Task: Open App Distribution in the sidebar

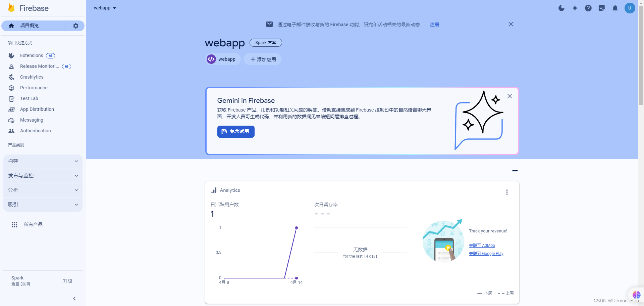Action: (37, 109)
